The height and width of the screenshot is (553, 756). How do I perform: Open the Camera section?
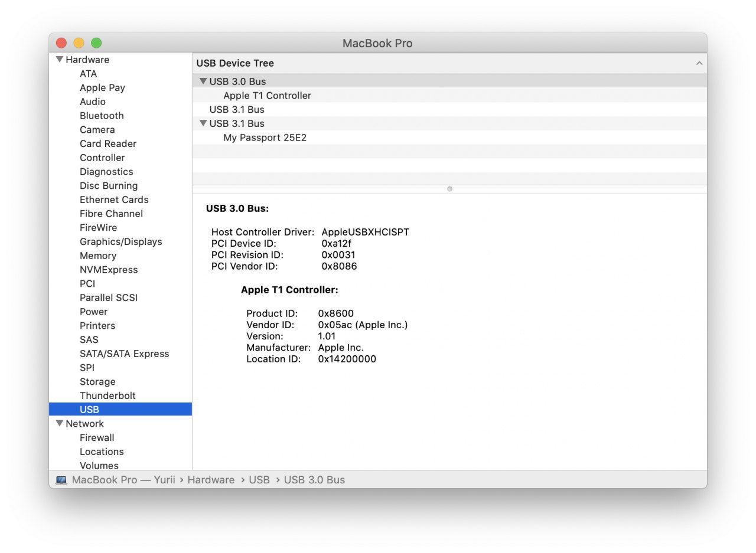(97, 130)
